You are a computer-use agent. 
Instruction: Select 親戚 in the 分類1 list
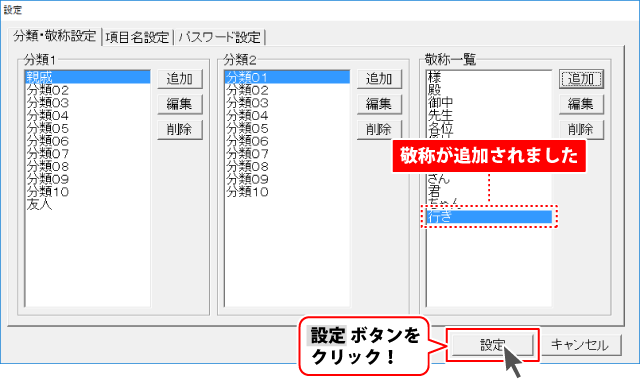point(88,77)
